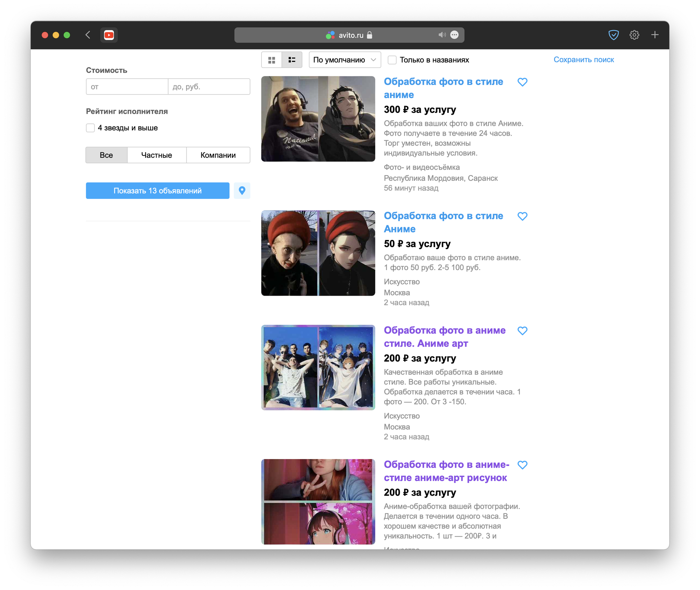Select the 'Компании' seller tab
700x590 pixels.
click(x=218, y=155)
